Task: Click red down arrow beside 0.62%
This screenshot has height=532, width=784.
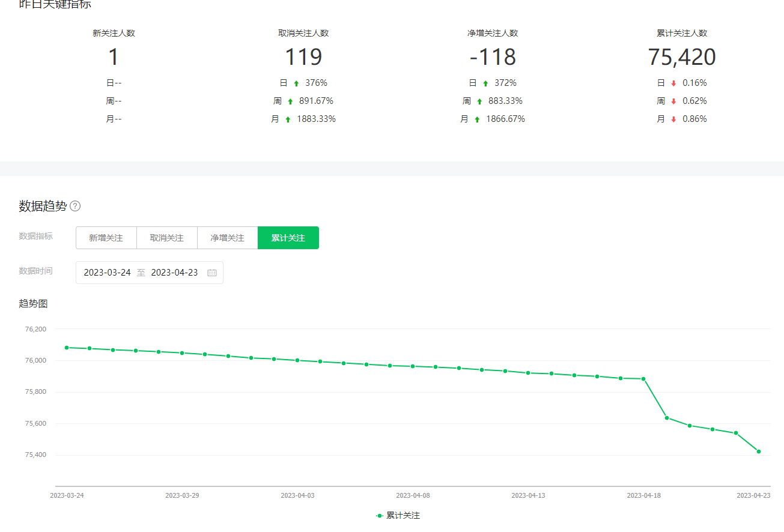Action: pyautogui.click(x=673, y=101)
